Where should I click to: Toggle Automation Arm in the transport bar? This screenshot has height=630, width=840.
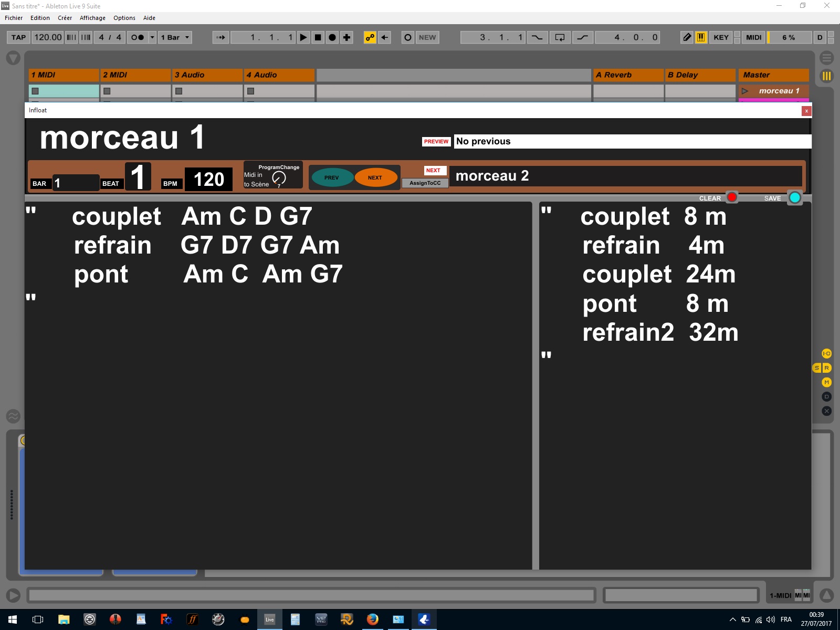(370, 37)
